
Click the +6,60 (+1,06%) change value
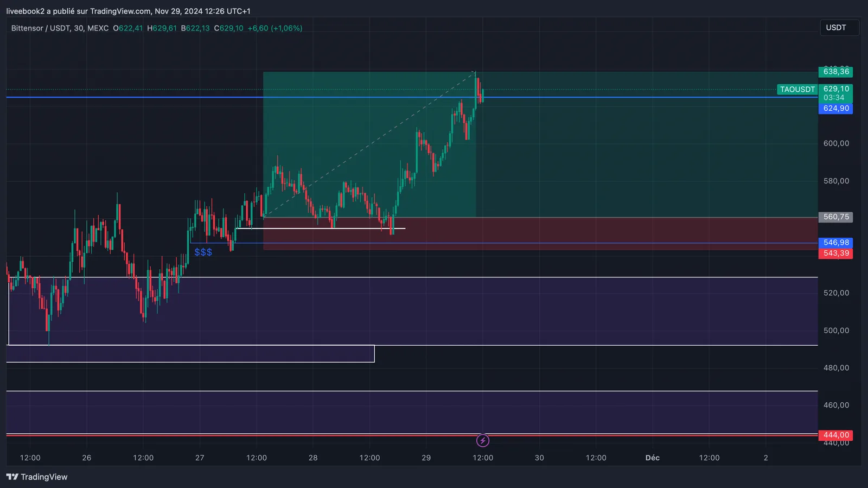point(275,28)
